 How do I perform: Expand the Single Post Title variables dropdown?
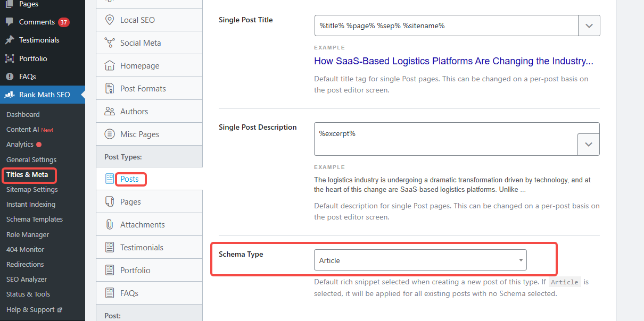pyautogui.click(x=589, y=25)
